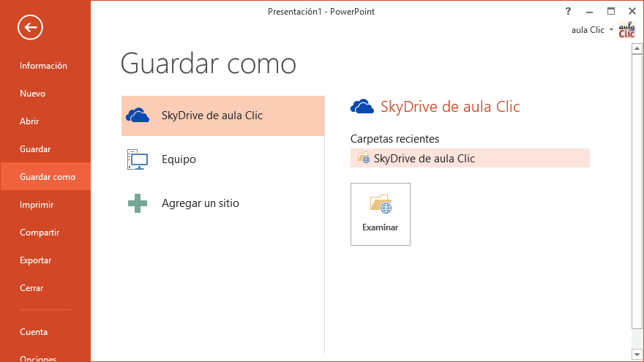Click Guardar in the left menu

click(x=35, y=149)
